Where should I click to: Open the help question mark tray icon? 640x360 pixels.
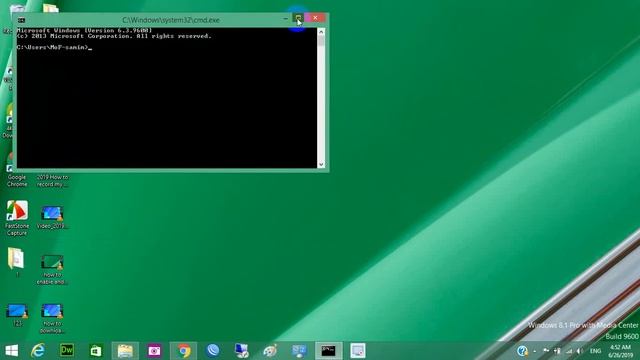522,351
